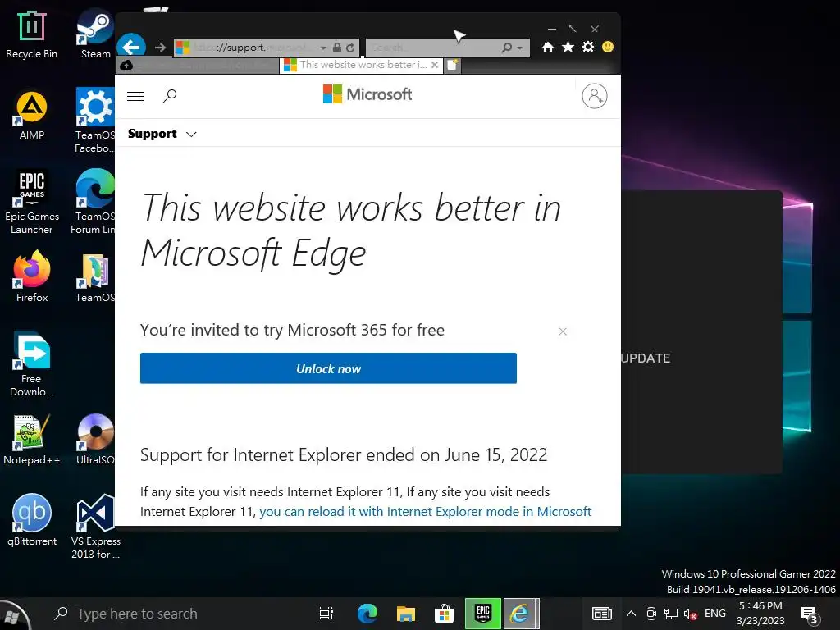840x630 pixels.
Task: Click the refresh icon in the address bar
Action: tap(350, 48)
